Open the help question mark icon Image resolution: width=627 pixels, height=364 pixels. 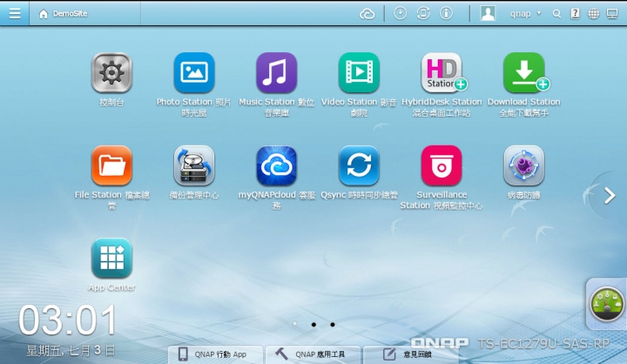(x=575, y=14)
